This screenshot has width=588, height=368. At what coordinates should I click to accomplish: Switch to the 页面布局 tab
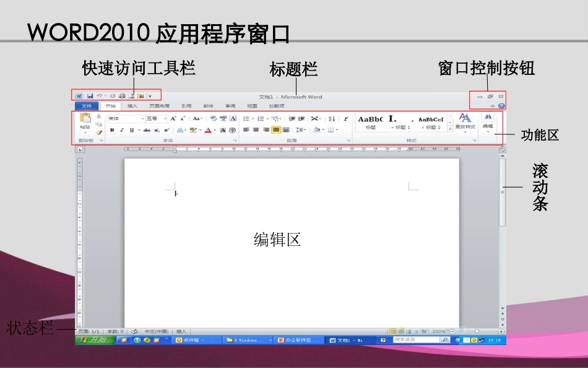click(159, 106)
